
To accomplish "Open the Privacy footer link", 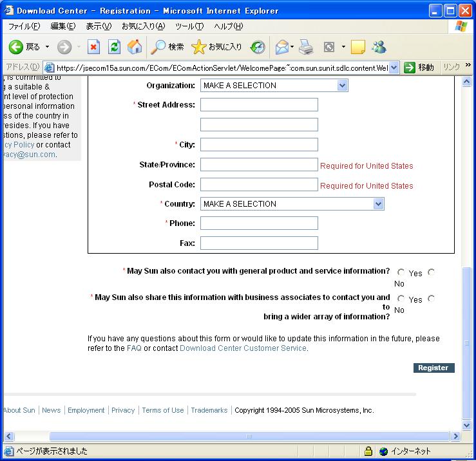I will click(x=123, y=410).
